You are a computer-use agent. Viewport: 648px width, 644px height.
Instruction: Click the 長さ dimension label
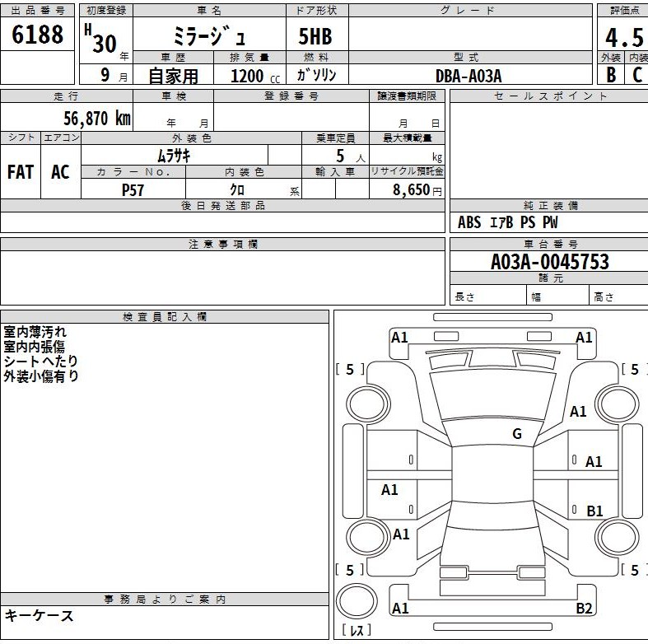point(465,296)
